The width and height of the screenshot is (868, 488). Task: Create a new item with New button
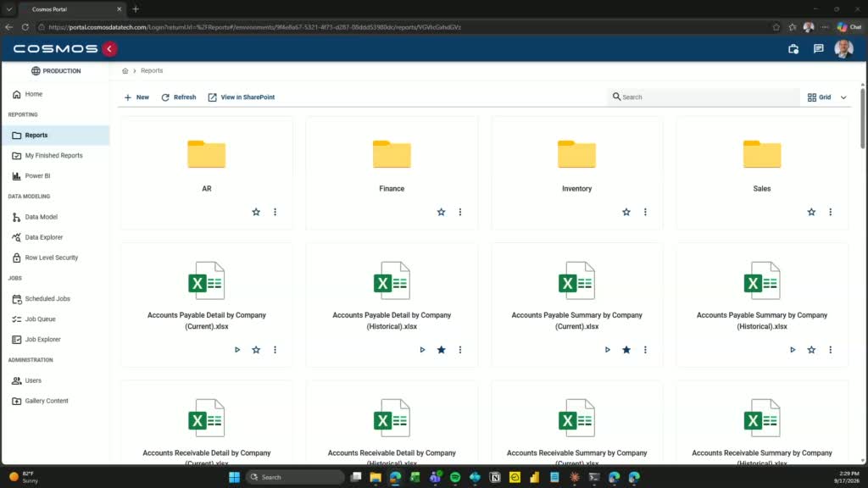pos(136,97)
